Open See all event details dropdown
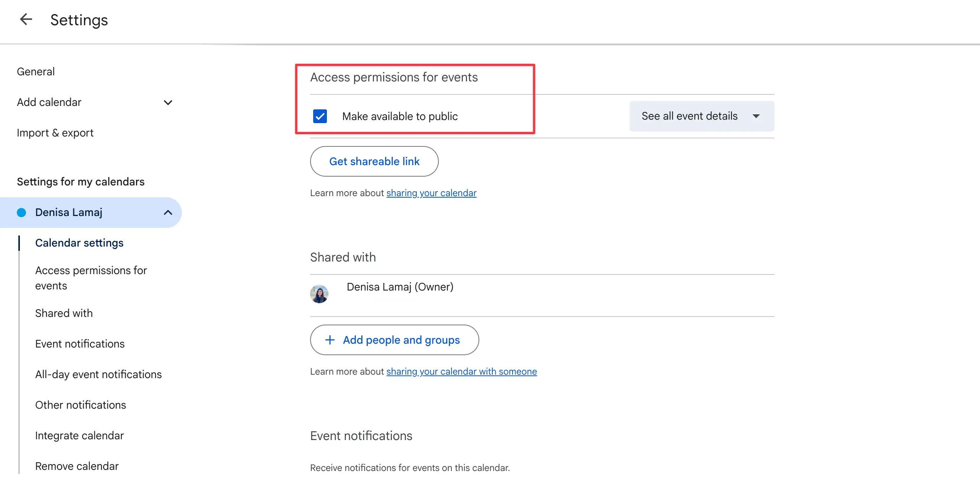The height and width of the screenshot is (484, 980). (x=701, y=116)
